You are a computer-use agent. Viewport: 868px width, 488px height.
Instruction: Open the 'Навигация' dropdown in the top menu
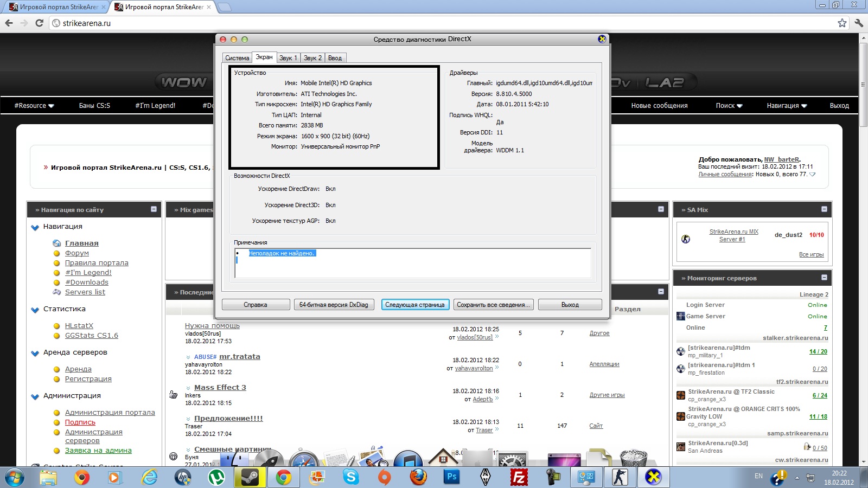coord(787,106)
